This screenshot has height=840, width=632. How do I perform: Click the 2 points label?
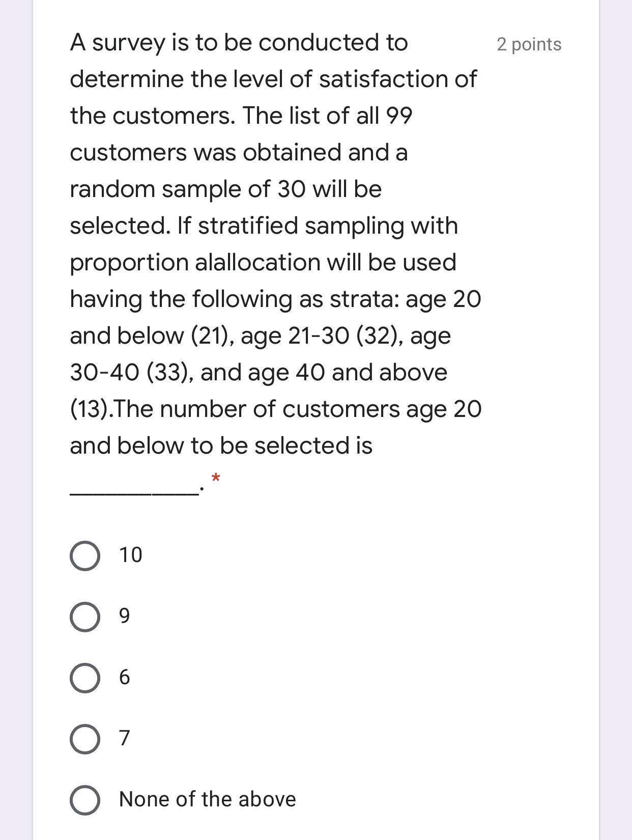click(x=528, y=45)
